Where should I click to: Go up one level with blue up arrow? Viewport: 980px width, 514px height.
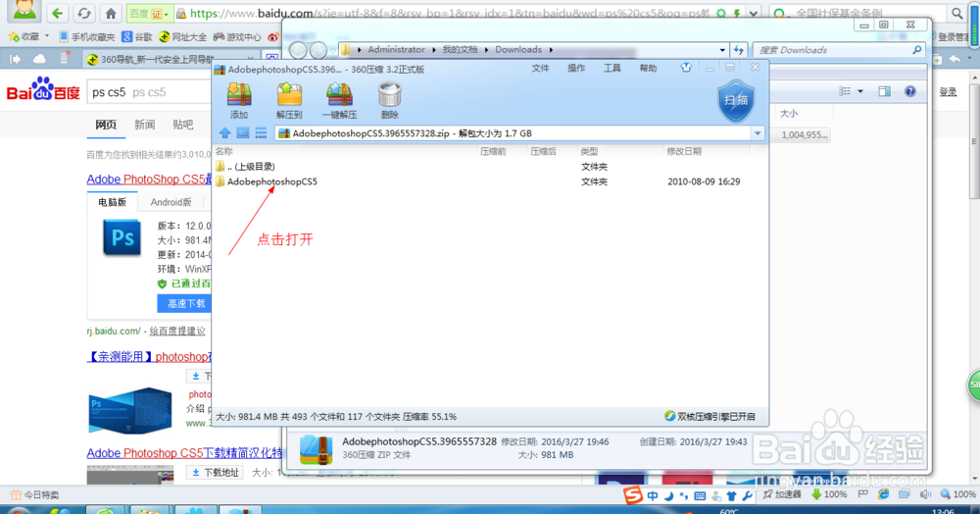coord(225,132)
